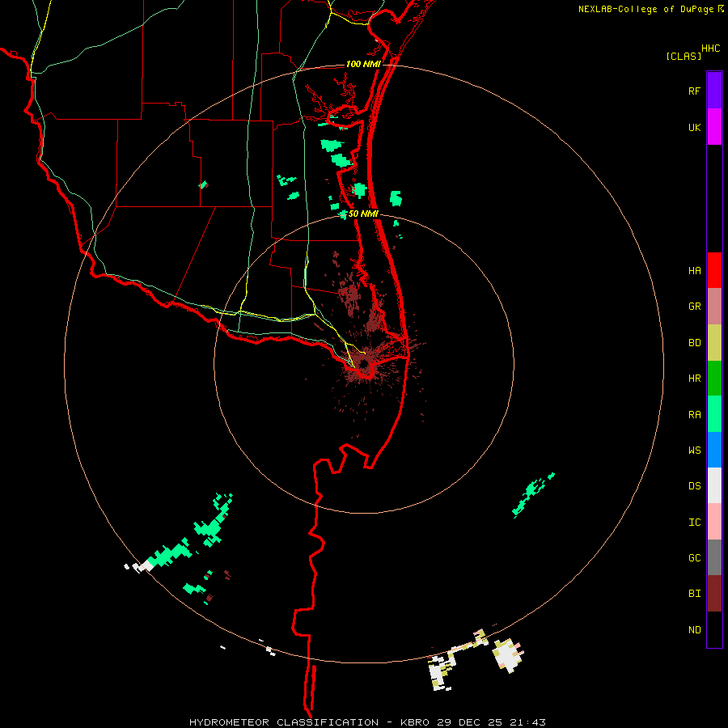Screen dimensions: 728x728
Task: Click the RF purple legend swatch
Action: click(x=714, y=91)
